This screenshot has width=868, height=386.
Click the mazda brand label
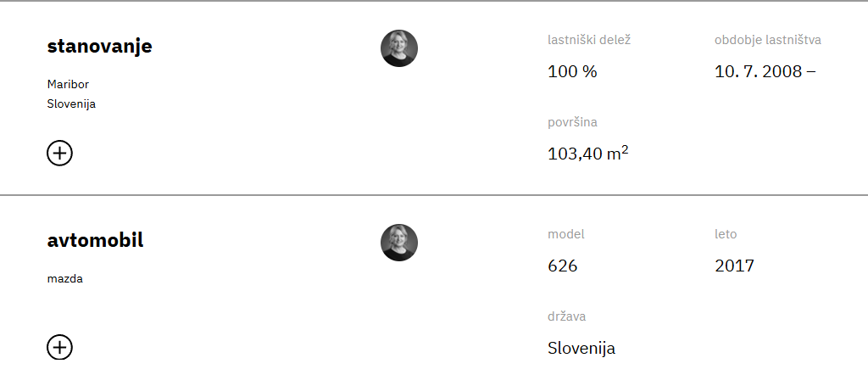click(64, 278)
